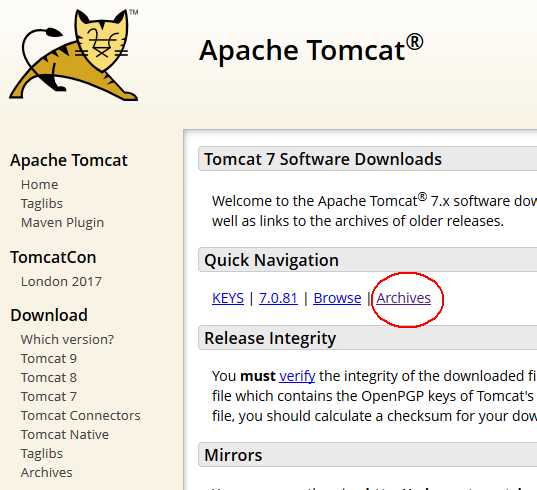Click the Browse quick navigation link
The image size is (537, 490).
[337, 298]
